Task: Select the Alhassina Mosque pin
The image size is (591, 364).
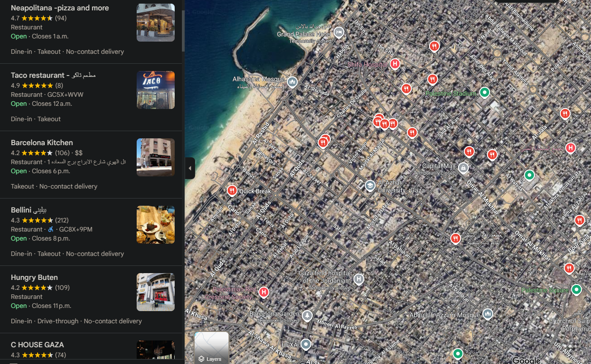Action: tap(292, 82)
